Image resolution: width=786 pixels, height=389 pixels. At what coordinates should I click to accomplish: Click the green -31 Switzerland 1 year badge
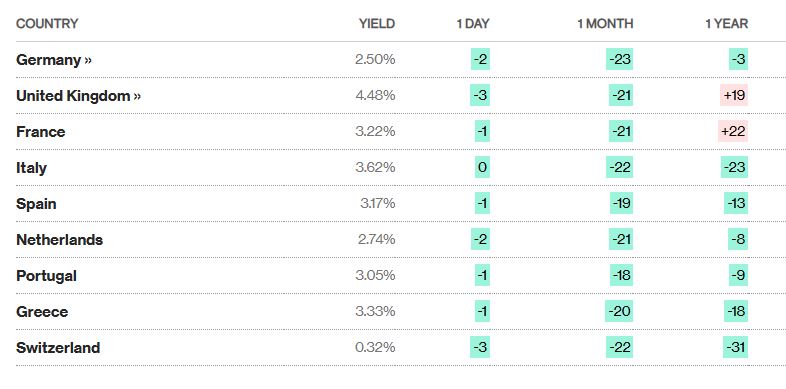[735, 347]
